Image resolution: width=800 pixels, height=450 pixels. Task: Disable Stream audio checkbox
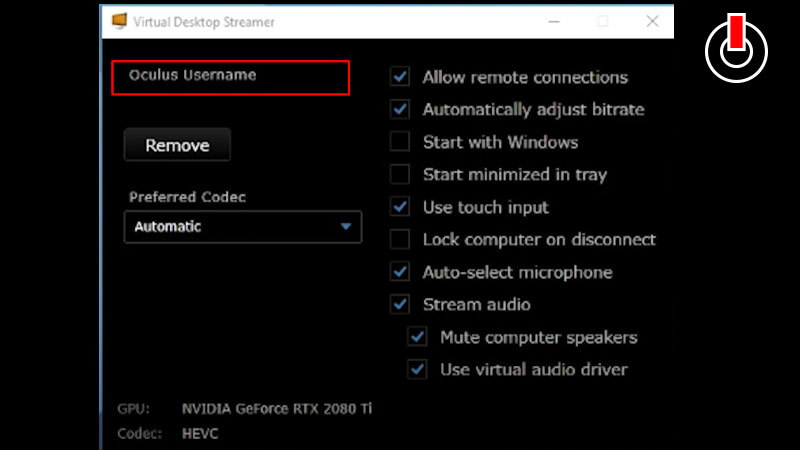400,304
